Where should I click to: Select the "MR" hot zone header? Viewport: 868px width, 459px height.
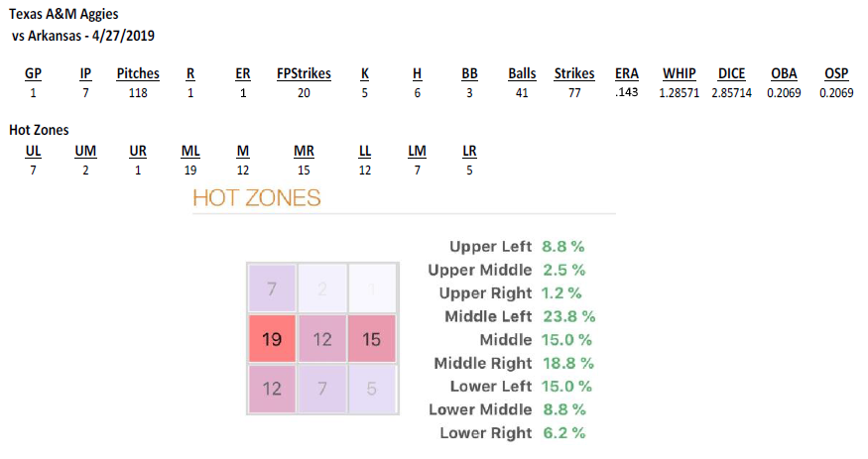pos(304,151)
